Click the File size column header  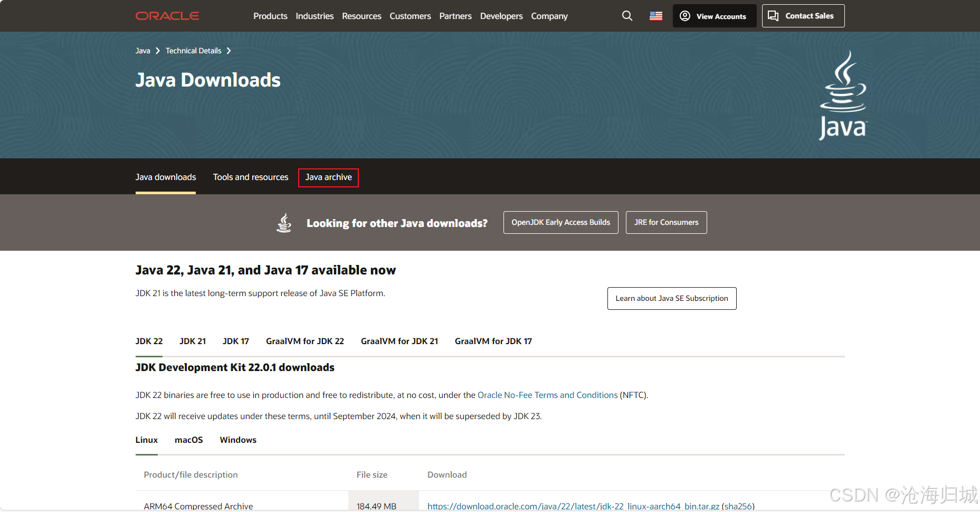(372, 475)
